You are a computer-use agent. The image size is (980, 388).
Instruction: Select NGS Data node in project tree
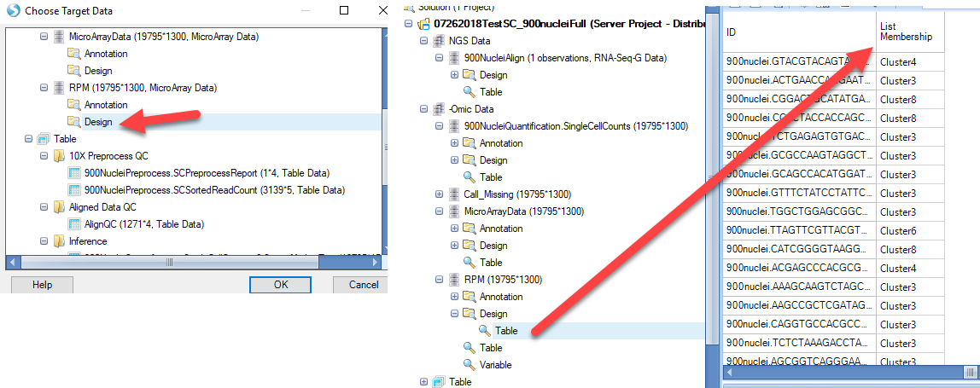tap(470, 41)
